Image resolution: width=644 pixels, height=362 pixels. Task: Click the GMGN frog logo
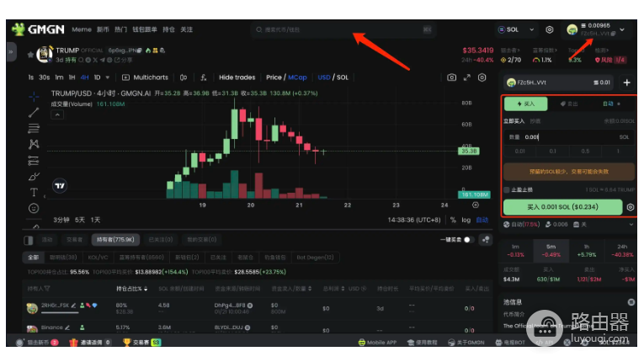click(x=19, y=29)
